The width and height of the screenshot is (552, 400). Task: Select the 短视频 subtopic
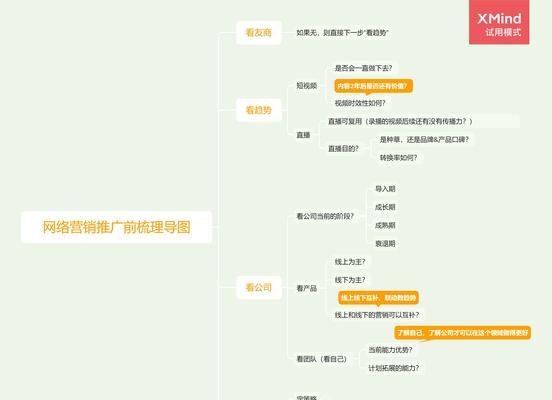point(307,86)
